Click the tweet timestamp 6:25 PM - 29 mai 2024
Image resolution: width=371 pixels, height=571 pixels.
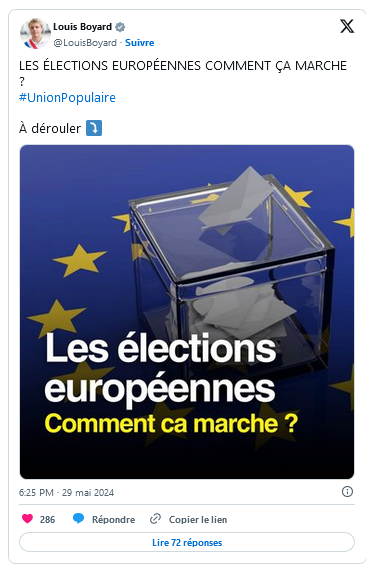[x=66, y=493]
